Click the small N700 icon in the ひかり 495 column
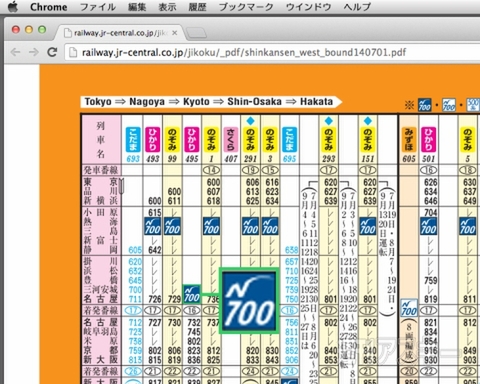 pos(192,294)
